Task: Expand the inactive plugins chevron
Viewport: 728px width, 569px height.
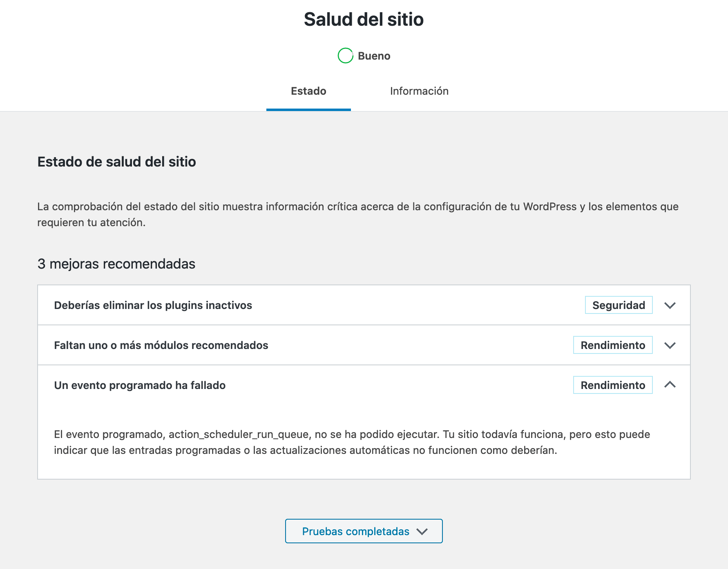Action: pos(670,305)
